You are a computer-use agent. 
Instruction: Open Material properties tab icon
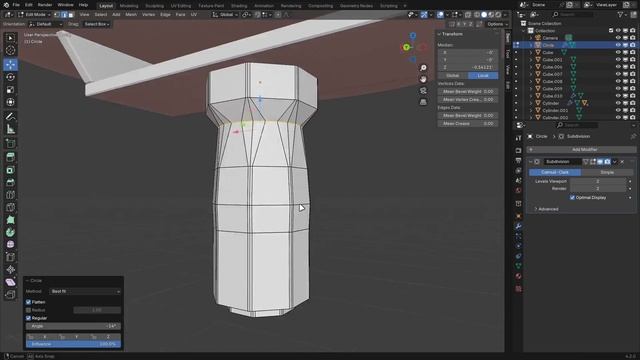tap(518, 276)
